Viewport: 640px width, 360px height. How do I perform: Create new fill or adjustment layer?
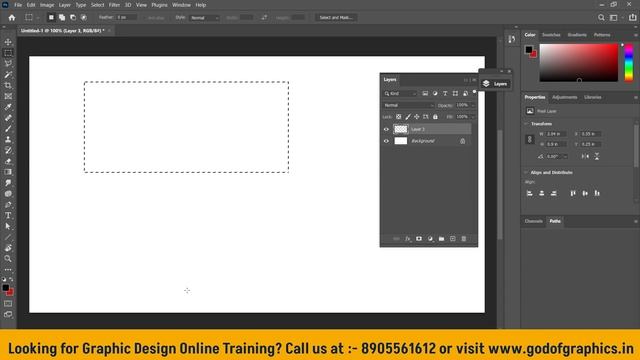(430, 239)
